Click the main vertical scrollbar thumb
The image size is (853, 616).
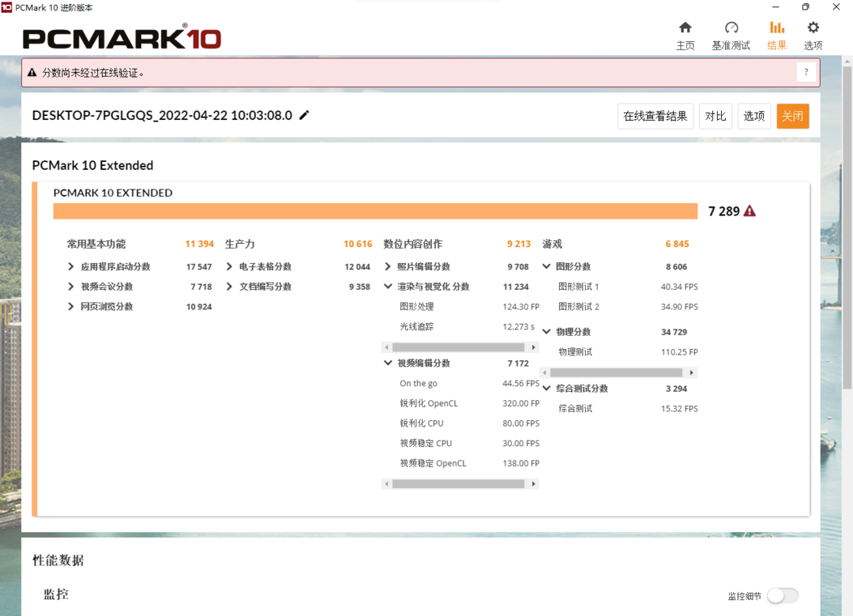847,228
